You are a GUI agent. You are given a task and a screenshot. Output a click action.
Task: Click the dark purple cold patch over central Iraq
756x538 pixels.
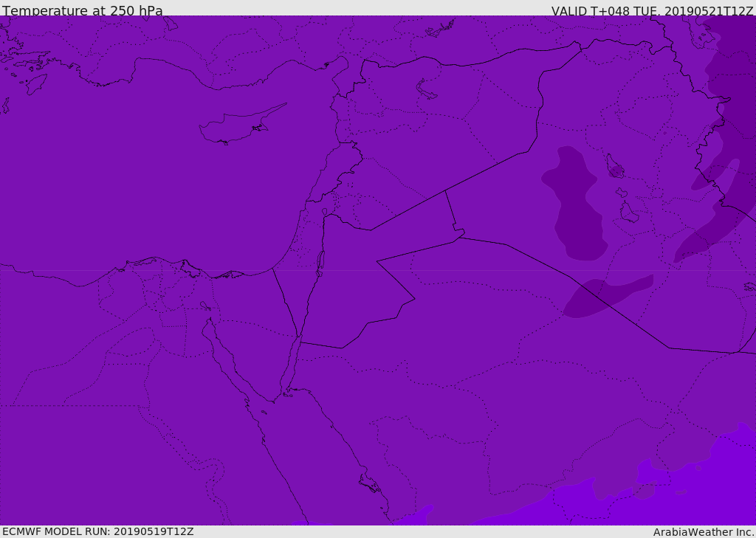pos(574,202)
